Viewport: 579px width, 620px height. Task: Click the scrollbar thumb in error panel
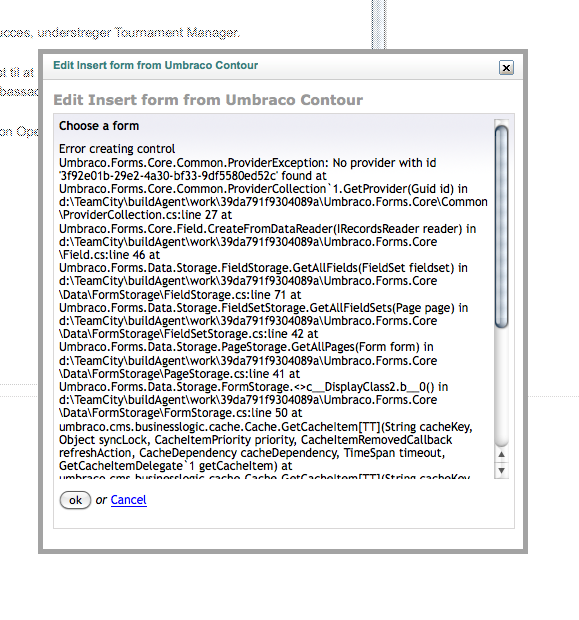(501, 226)
